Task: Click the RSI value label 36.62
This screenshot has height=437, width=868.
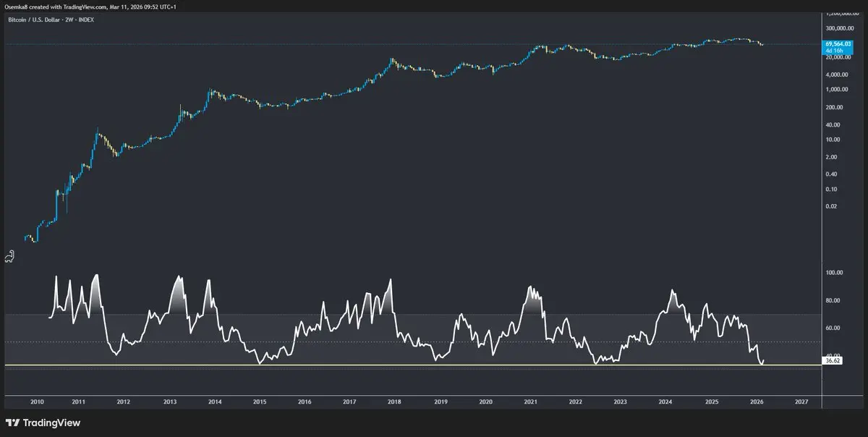Action: click(832, 360)
